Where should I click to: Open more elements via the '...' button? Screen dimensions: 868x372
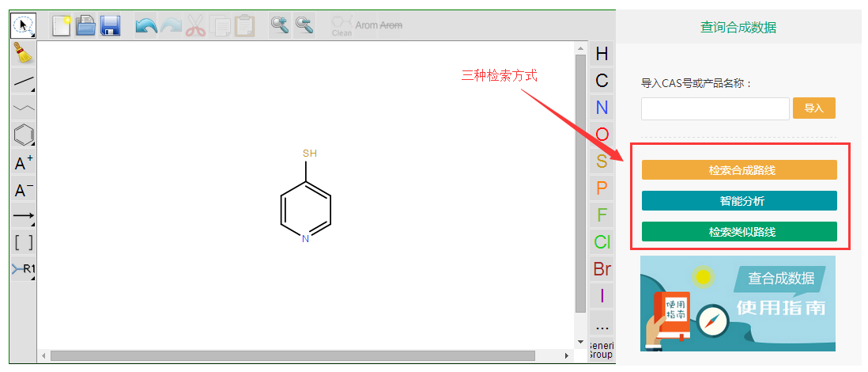coord(602,325)
